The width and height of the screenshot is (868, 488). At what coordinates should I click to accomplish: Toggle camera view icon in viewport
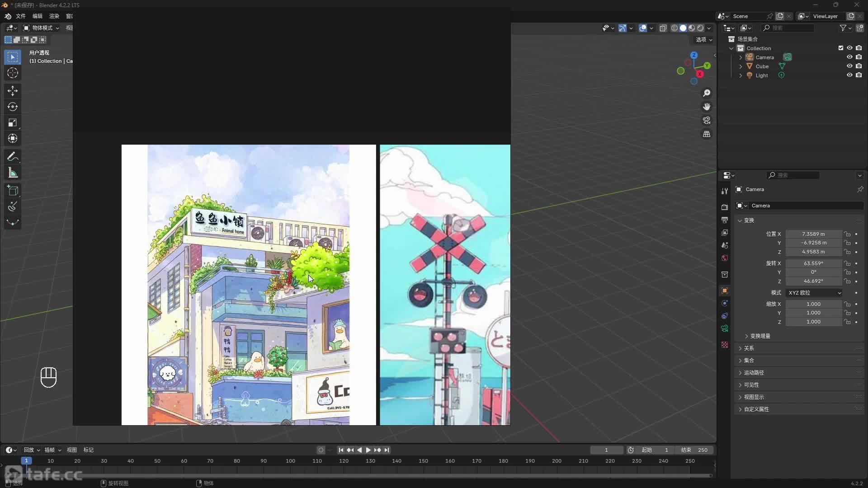tap(707, 120)
